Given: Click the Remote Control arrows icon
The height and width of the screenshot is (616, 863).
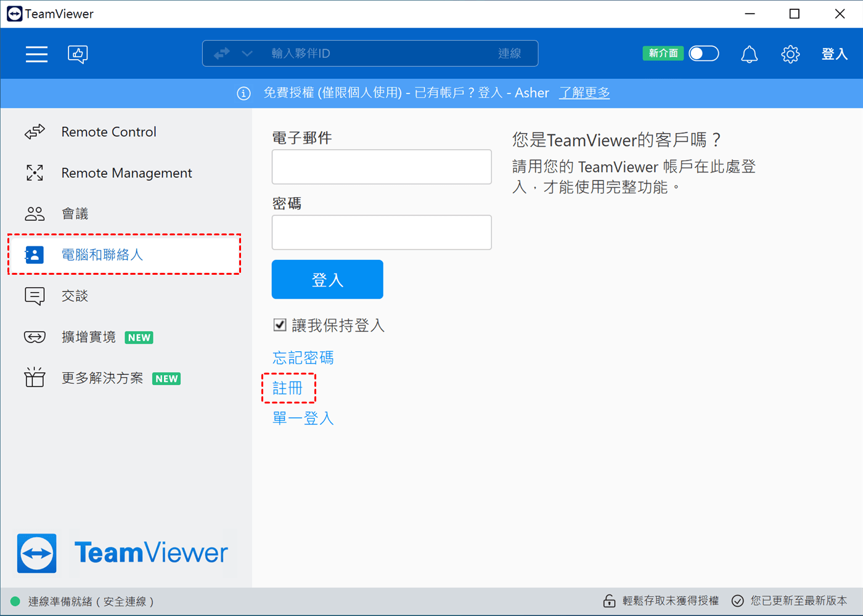Looking at the screenshot, I should (x=35, y=132).
